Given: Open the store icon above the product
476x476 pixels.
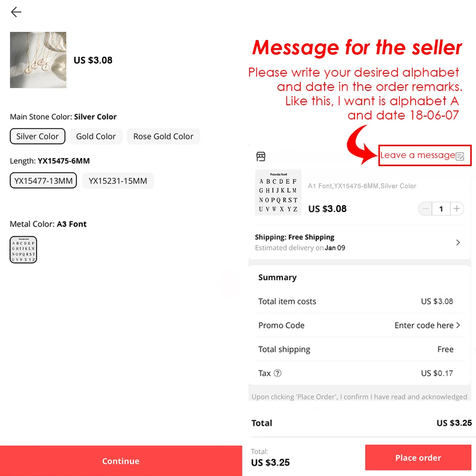Looking at the screenshot, I should [x=261, y=156].
